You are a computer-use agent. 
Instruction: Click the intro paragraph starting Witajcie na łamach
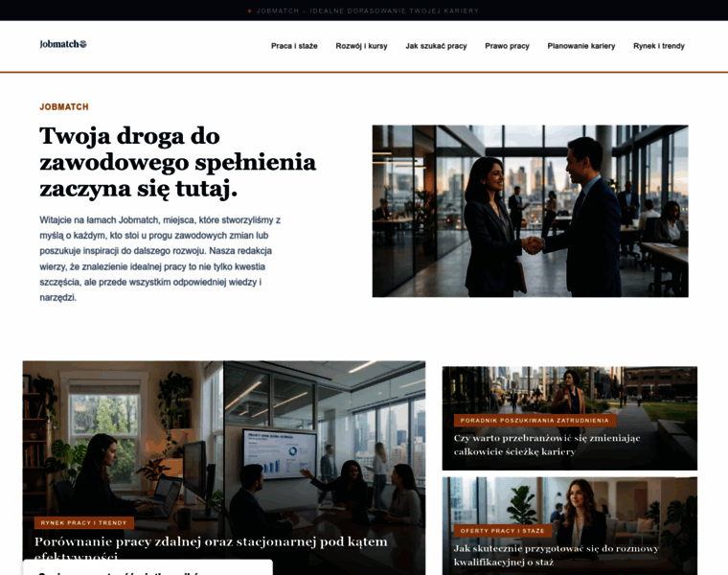coord(160,259)
